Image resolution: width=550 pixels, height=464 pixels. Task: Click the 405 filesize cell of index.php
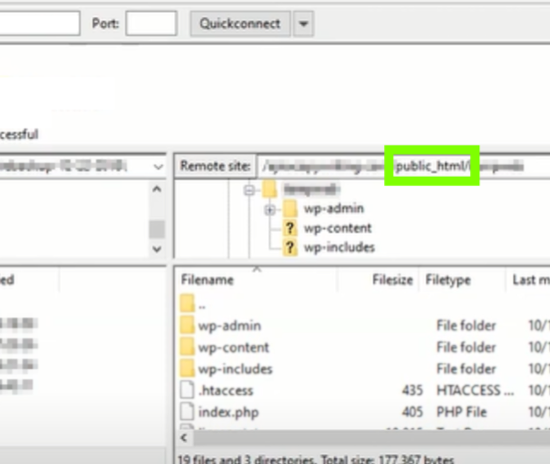click(412, 412)
